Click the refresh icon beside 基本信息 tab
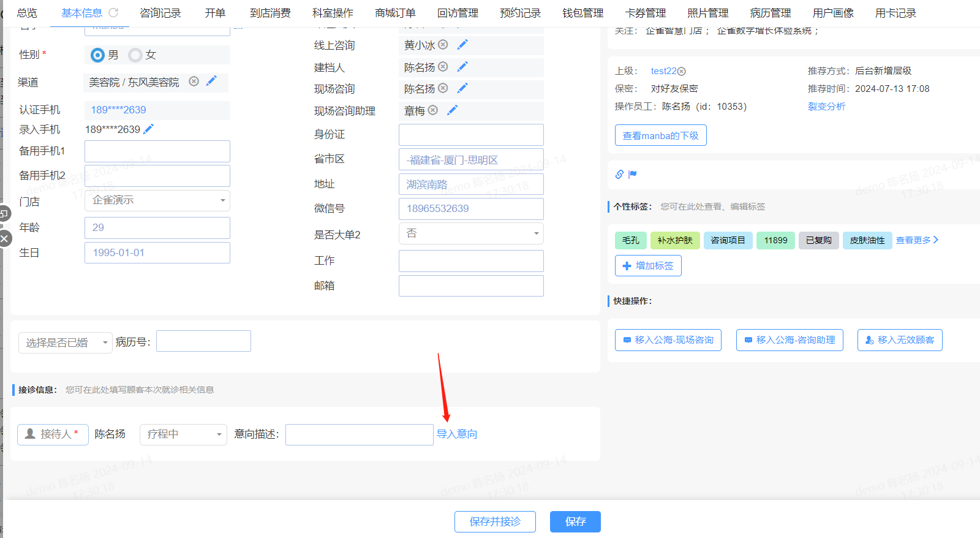Screen dimensions: 980x538 pyautogui.click(x=113, y=12)
